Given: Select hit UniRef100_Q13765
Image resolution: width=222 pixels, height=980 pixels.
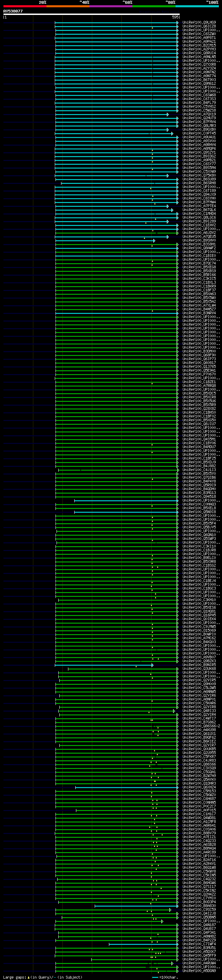Looking at the screenshot, I should [199, 367].
